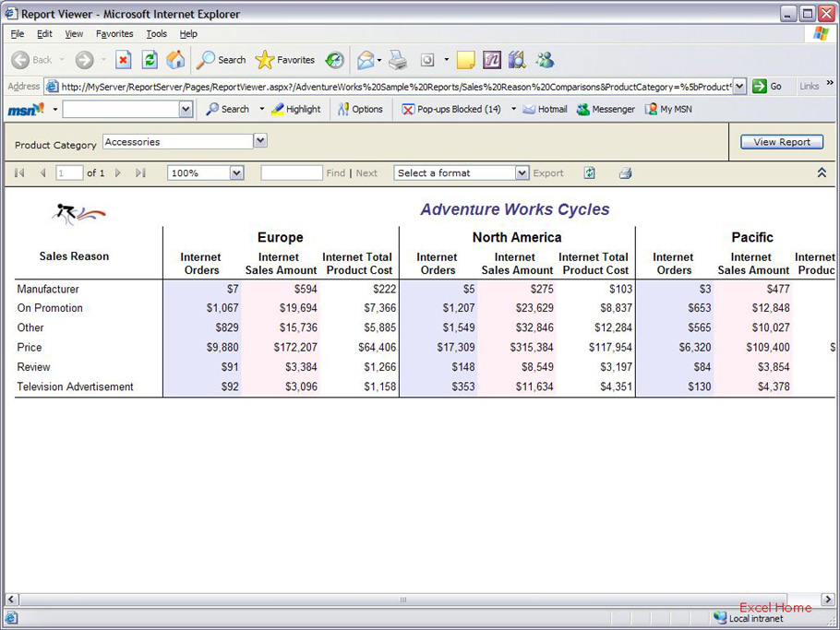Open the Edit menu
Viewport: 840px width, 630px height.
[44, 34]
